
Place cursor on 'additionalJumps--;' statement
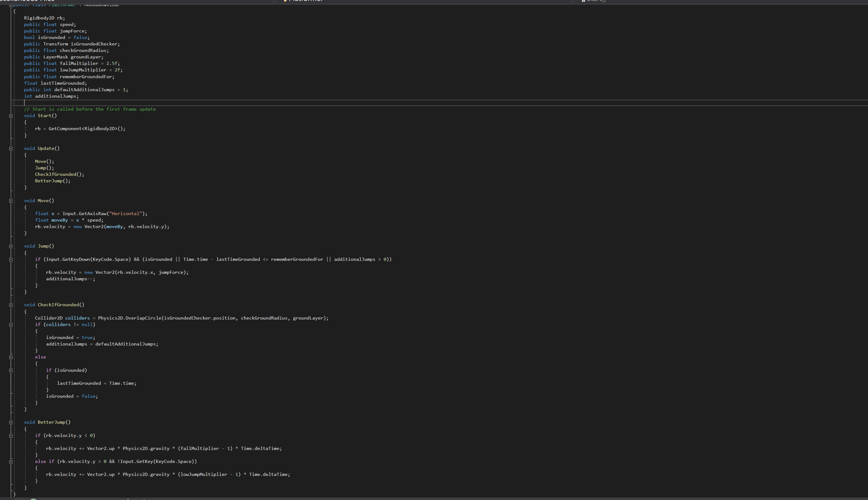click(x=71, y=279)
